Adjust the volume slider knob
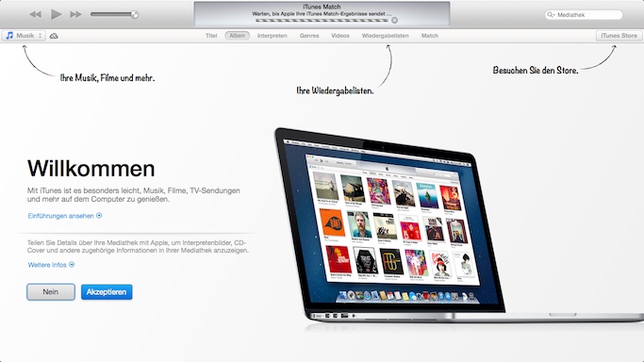This screenshot has height=362, width=644. 134,14
